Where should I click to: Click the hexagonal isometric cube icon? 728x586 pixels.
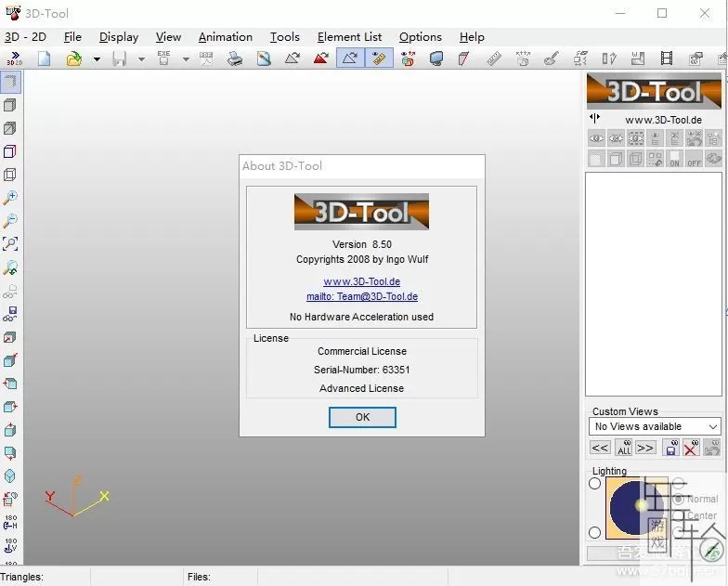coord(10,475)
